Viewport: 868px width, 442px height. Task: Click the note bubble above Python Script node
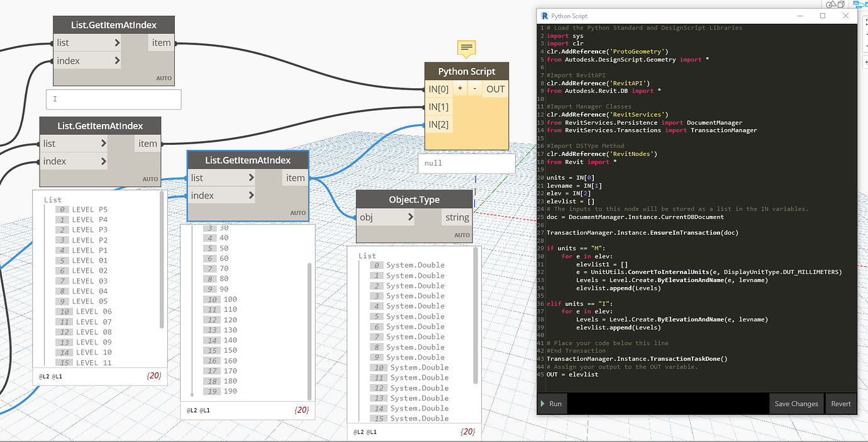[466, 48]
